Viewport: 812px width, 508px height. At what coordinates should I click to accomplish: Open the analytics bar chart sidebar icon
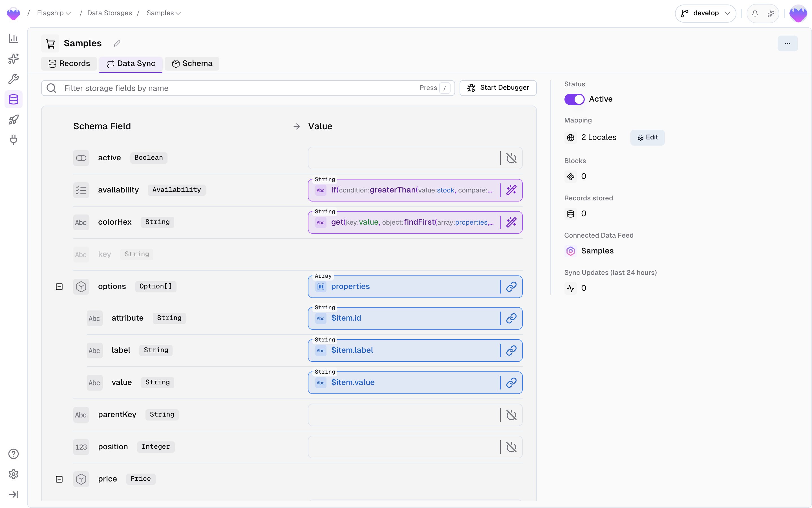tap(14, 38)
